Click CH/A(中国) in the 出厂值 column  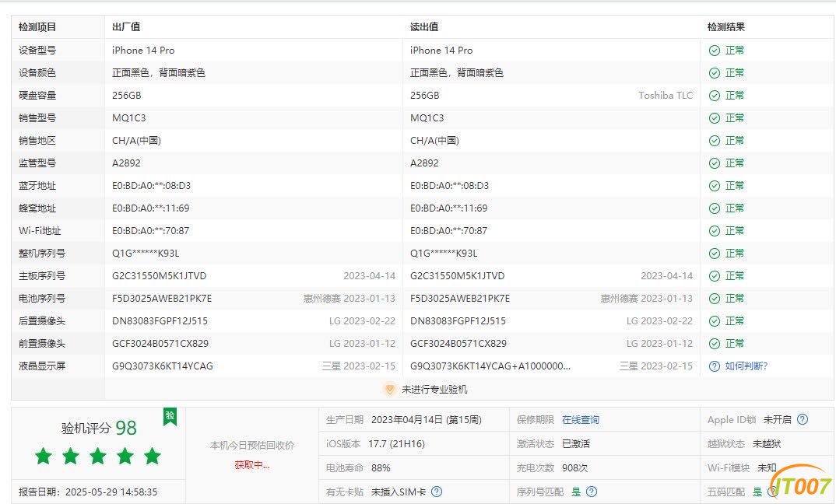(136, 141)
